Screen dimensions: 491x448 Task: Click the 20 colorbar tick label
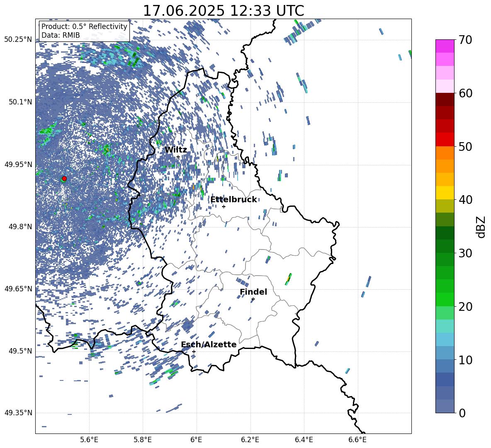[465, 307]
